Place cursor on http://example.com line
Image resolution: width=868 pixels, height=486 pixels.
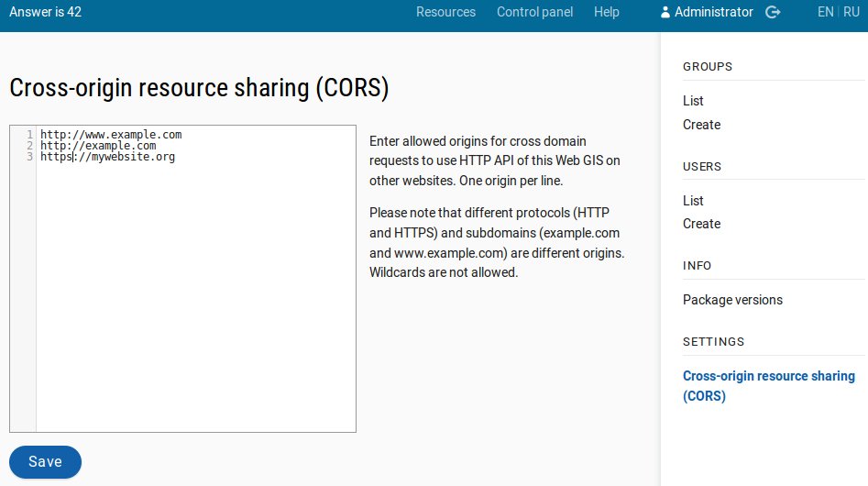[x=98, y=146]
